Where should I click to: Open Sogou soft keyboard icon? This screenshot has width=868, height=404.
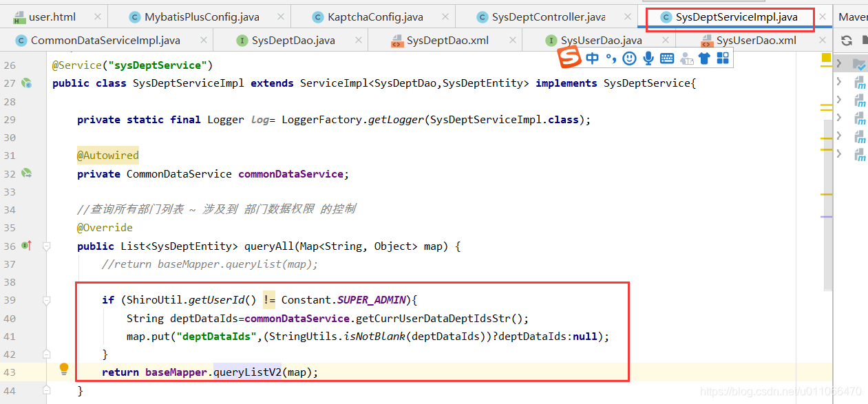pyautogui.click(x=666, y=59)
